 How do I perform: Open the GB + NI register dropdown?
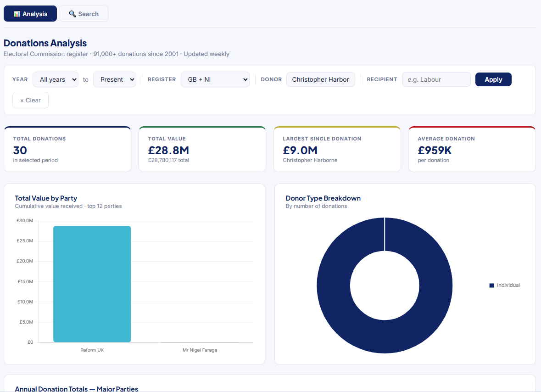click(215, 79)
